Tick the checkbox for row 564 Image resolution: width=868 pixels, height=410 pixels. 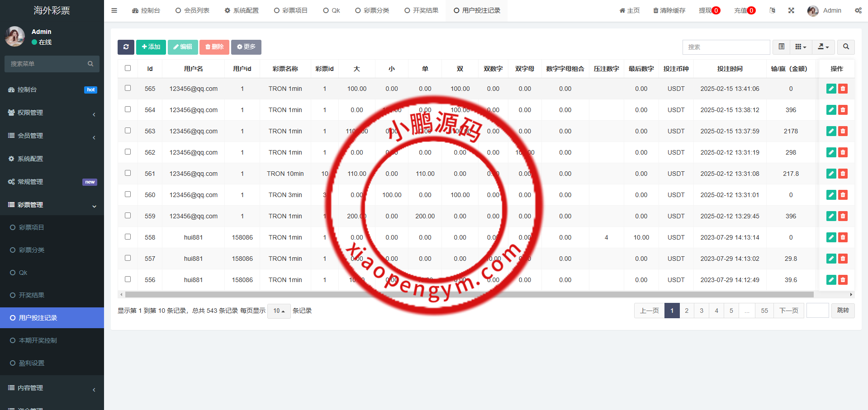[128, 109]
